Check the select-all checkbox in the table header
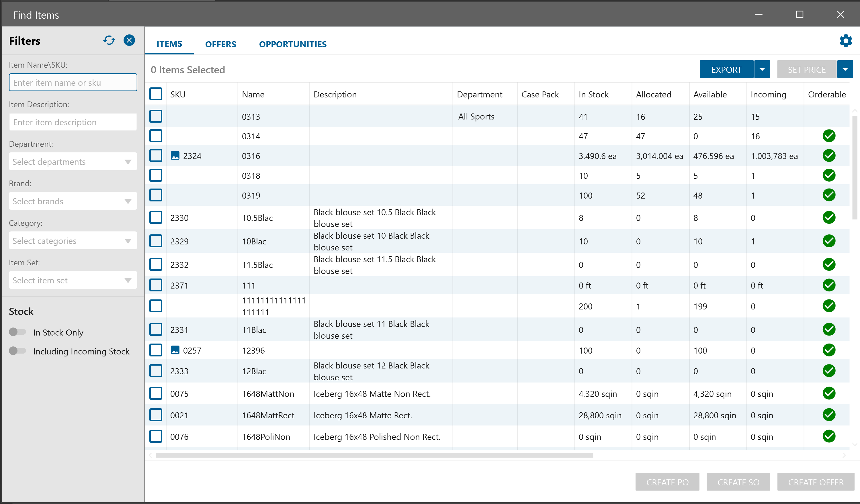Image resolution: width=860 pixels, height=504 pixels. [156, 94]
